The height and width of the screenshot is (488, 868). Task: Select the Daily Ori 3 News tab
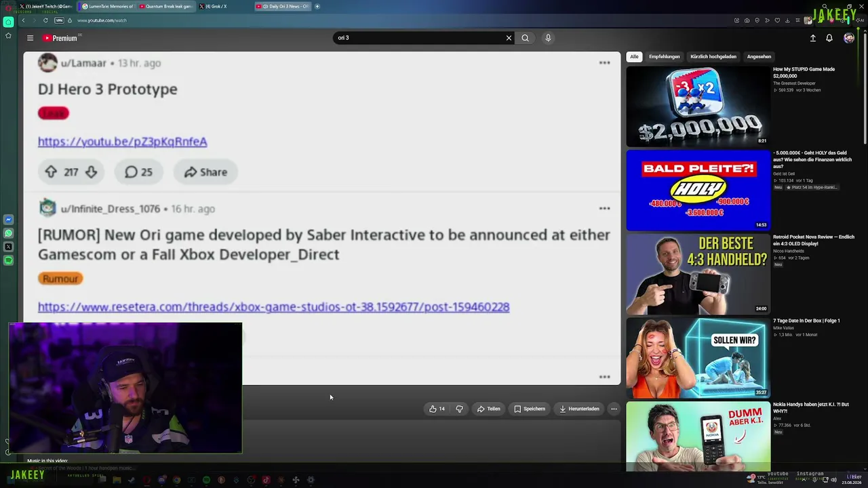coord(283,6)
